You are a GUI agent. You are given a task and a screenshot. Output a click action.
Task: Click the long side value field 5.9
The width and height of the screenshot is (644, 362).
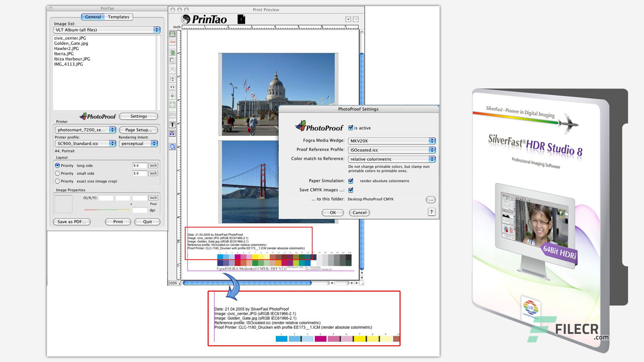tap(140, 165)
